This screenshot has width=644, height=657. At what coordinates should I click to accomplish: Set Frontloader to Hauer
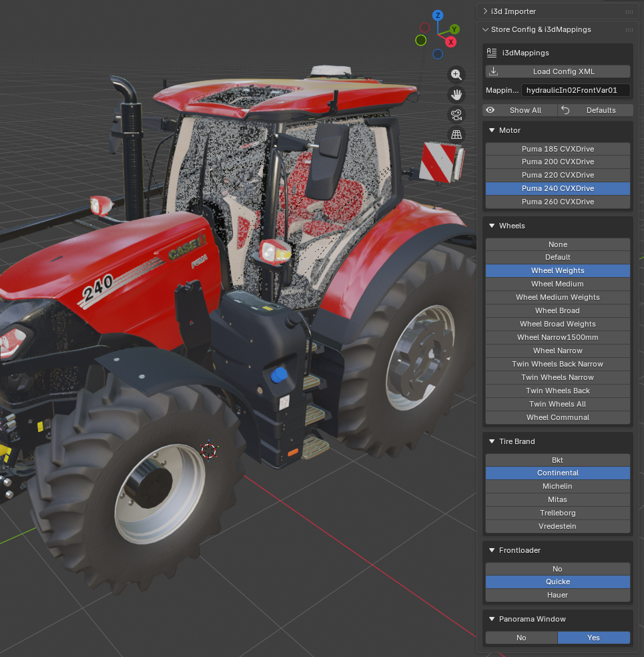[558, 596]
